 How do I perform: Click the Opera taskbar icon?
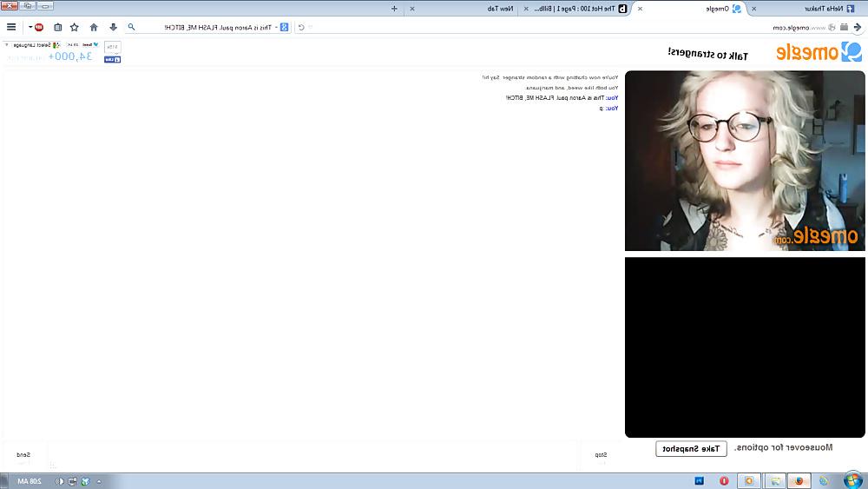[x=724, y=480]
